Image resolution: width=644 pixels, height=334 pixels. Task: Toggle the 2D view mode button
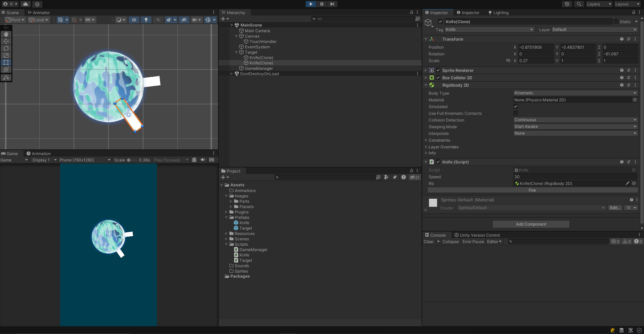pyautogui.click(x=134, y=20)
